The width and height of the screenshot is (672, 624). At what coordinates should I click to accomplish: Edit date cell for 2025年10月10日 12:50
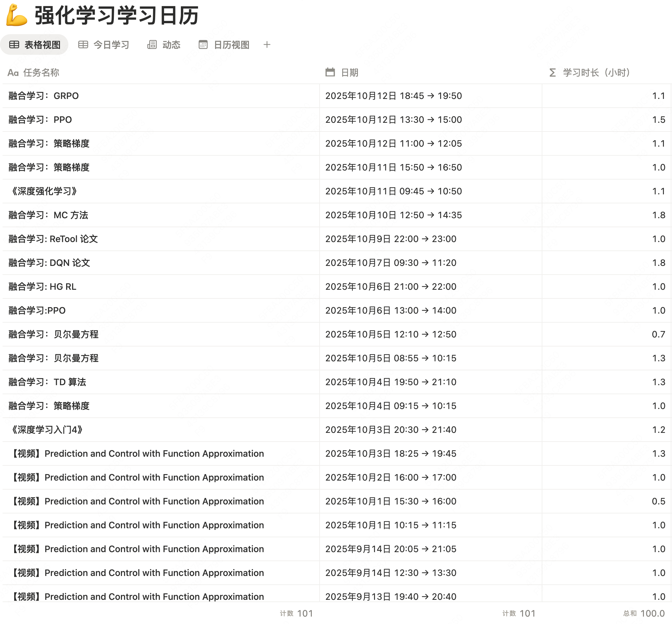click(393, 215)
